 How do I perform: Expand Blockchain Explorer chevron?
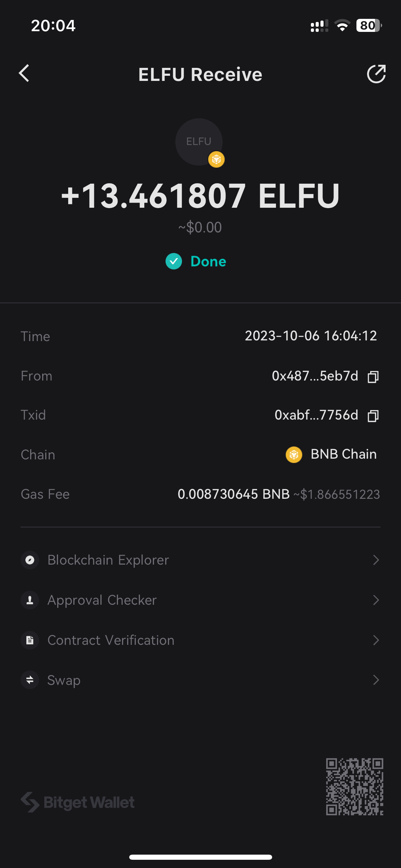(376, 560)
